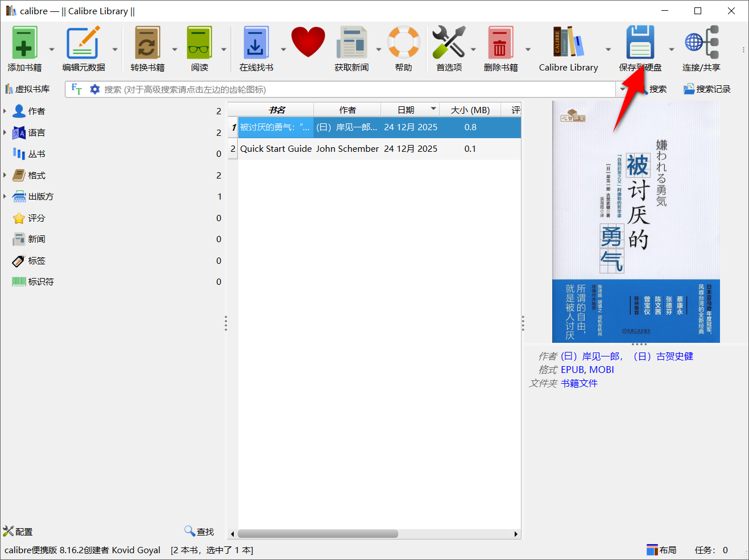Select the Quick Start Guide book row
This screenshot has width=749, height=560.
(276, 148)
